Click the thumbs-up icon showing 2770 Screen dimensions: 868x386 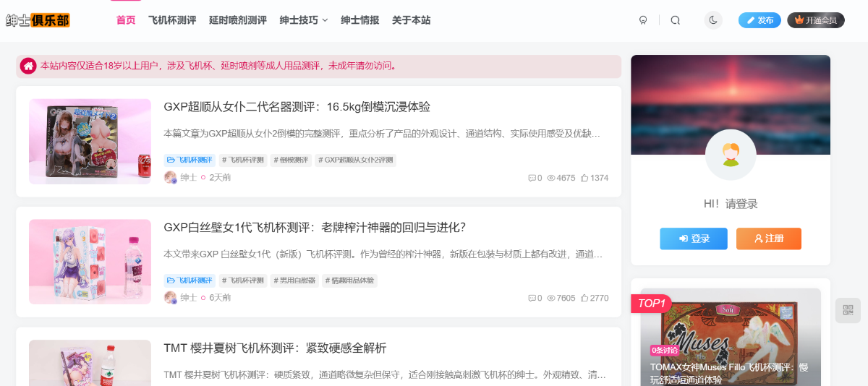tap(584, 298)
